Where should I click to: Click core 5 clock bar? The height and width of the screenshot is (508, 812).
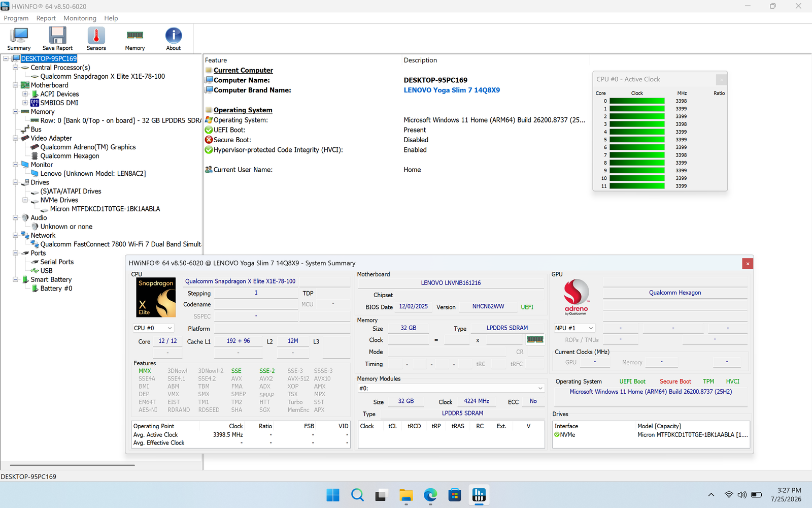(637, 140)
